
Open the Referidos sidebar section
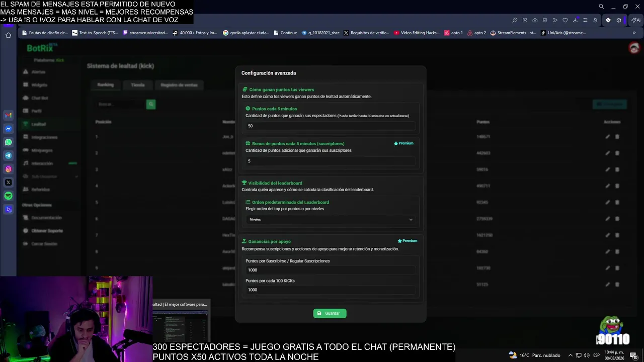40,190
